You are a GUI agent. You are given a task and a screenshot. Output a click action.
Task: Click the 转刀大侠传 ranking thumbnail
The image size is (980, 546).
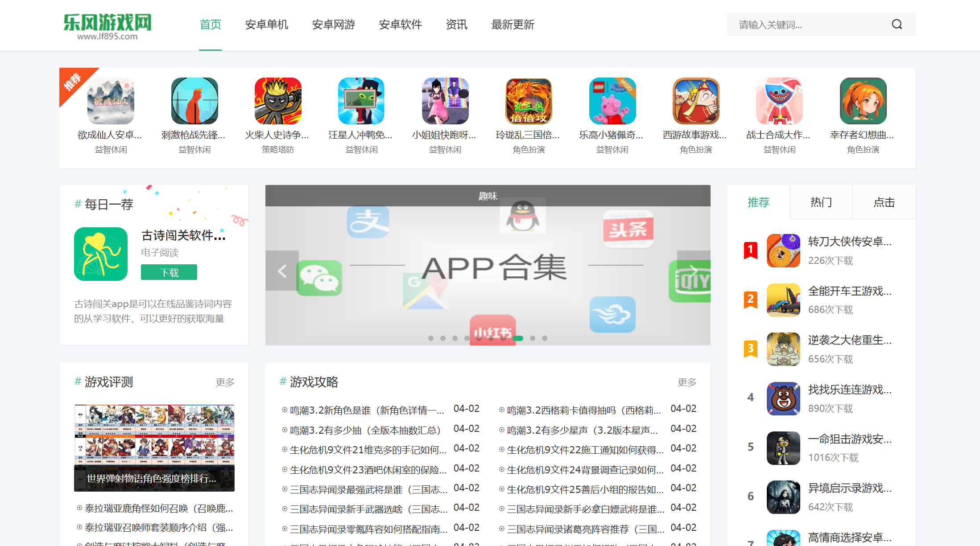point(783,251)
